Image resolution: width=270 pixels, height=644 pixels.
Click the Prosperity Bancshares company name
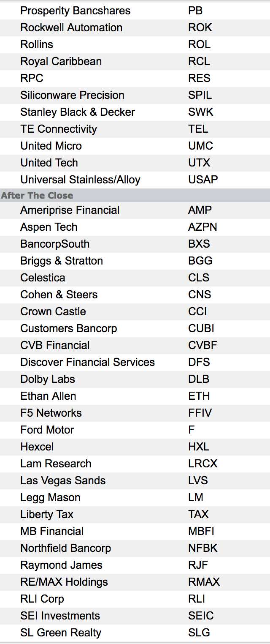click(x=75, y=11)
